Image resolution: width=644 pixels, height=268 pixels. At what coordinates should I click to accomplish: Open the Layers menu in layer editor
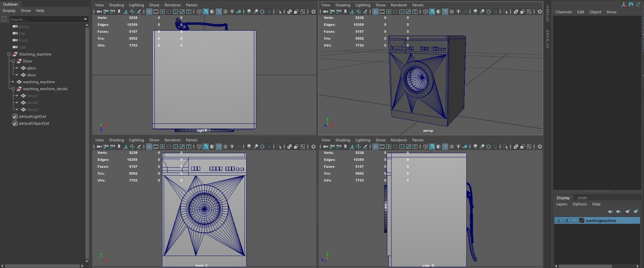562,204
